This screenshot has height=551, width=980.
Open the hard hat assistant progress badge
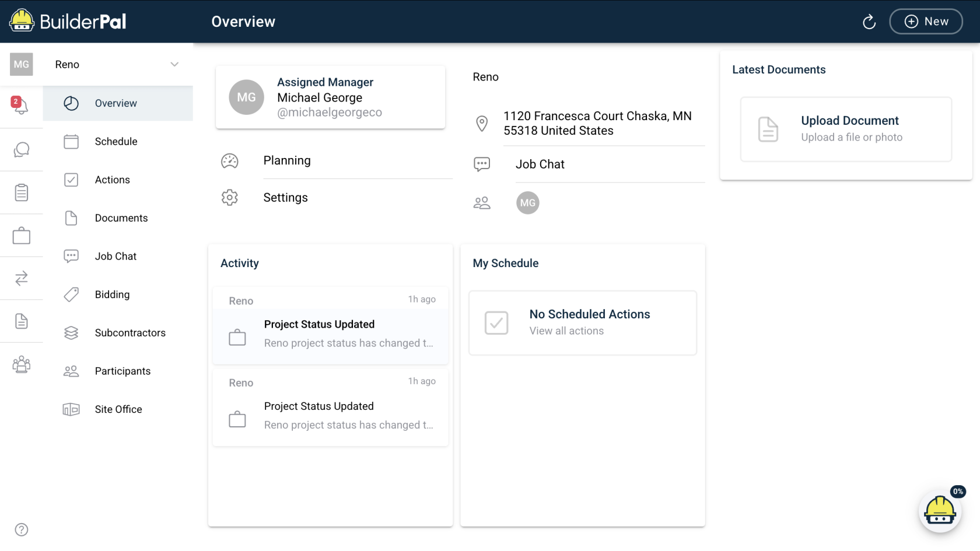pyautogui.click(x=940, y=511)
